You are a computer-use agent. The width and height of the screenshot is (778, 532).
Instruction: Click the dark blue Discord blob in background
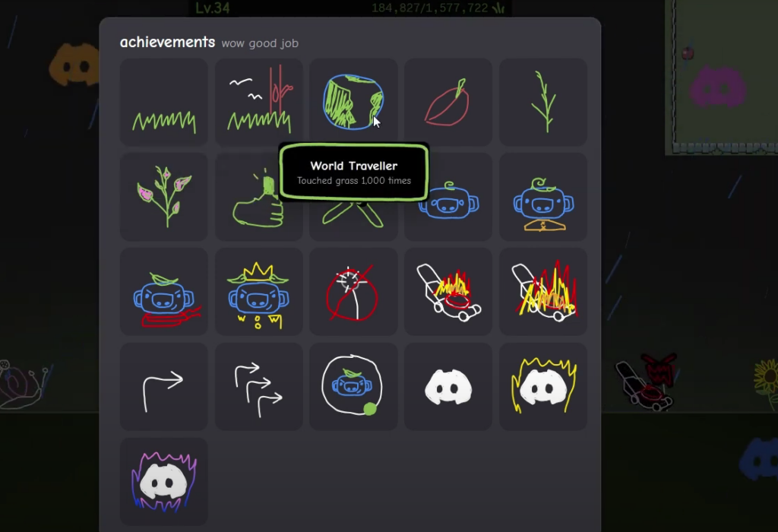click(759, 459)
